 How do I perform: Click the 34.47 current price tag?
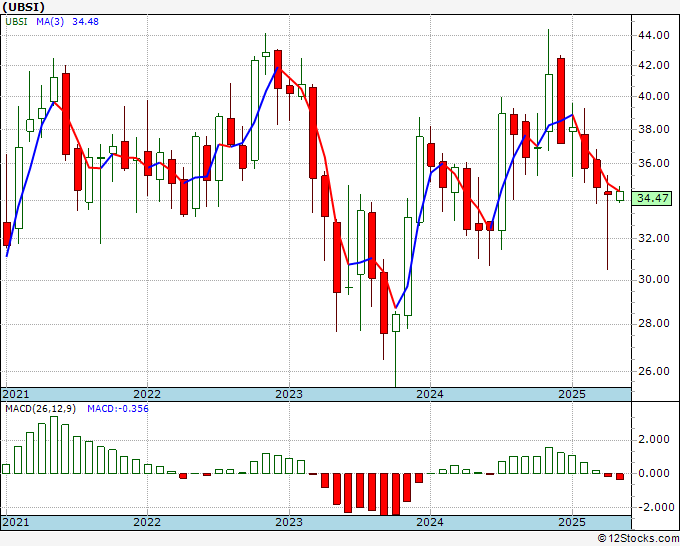653,198
